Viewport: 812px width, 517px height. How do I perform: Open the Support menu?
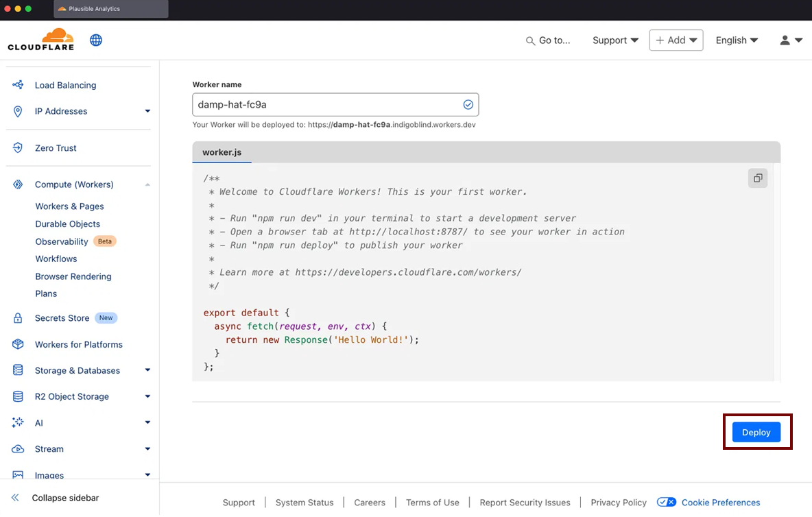coord(615,40)
